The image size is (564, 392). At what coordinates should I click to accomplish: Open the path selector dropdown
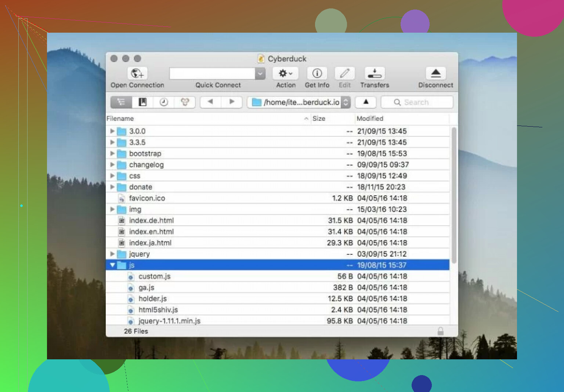coord(346,102)
